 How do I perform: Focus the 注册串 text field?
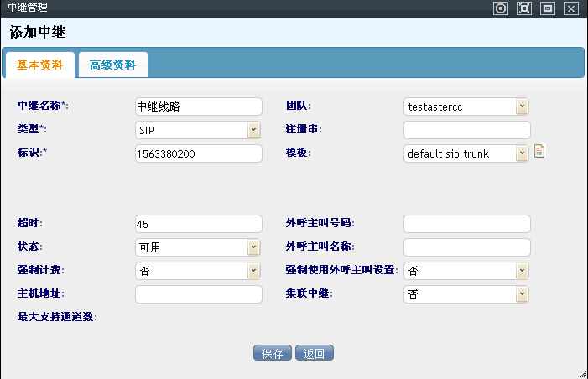coord(467,130)
